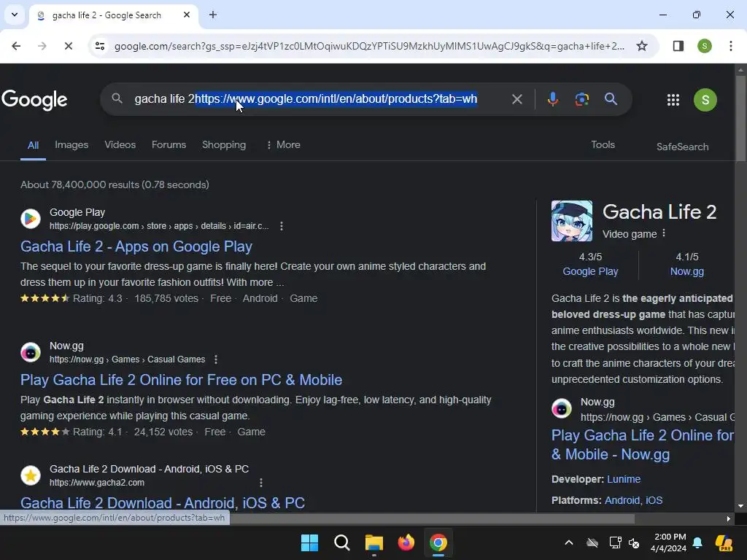Screen dimensions: 747x560
Task: Stop loading the page
Action: [x=68, y=46]
